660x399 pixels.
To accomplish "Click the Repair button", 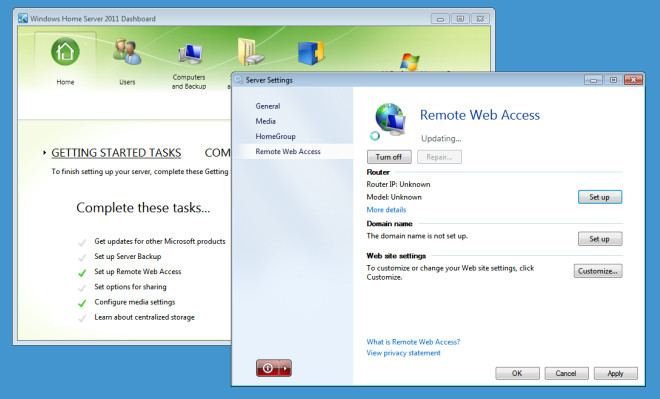I will coord(439,157).
